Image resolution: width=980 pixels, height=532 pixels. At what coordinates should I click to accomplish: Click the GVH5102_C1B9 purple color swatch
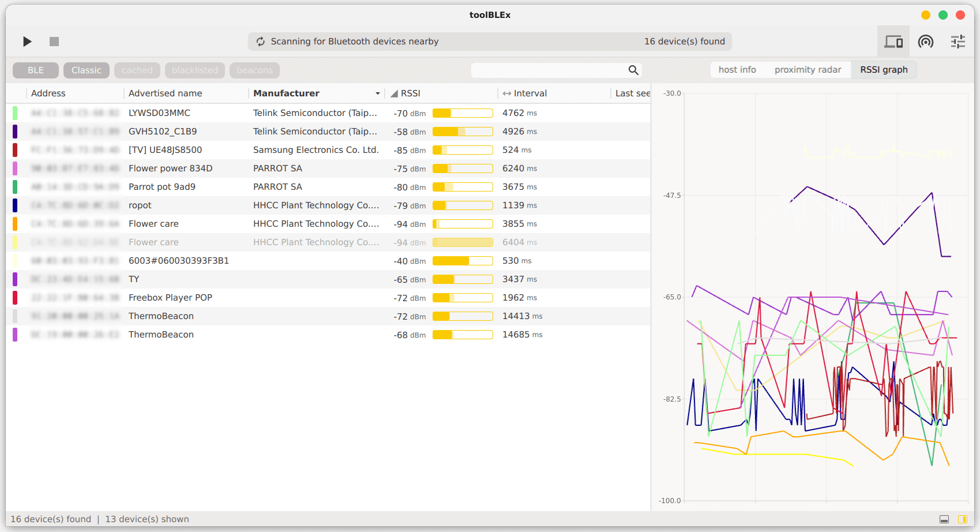(x=15, y=132)
